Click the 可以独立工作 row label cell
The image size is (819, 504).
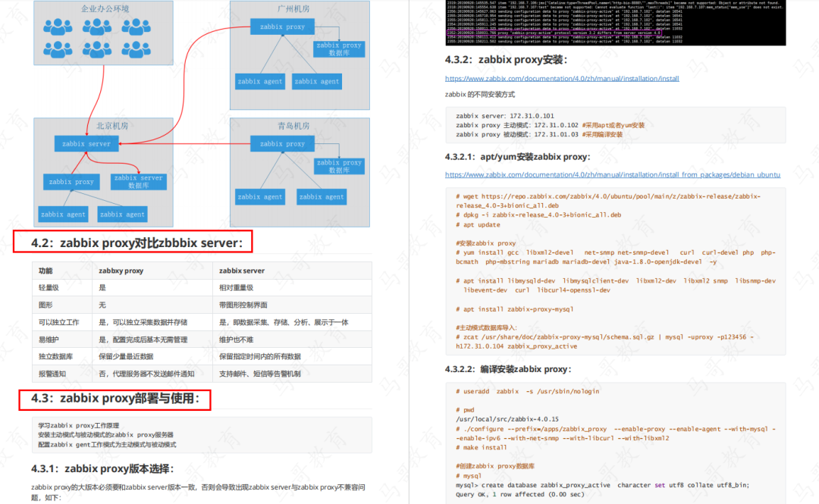point(62,322)
